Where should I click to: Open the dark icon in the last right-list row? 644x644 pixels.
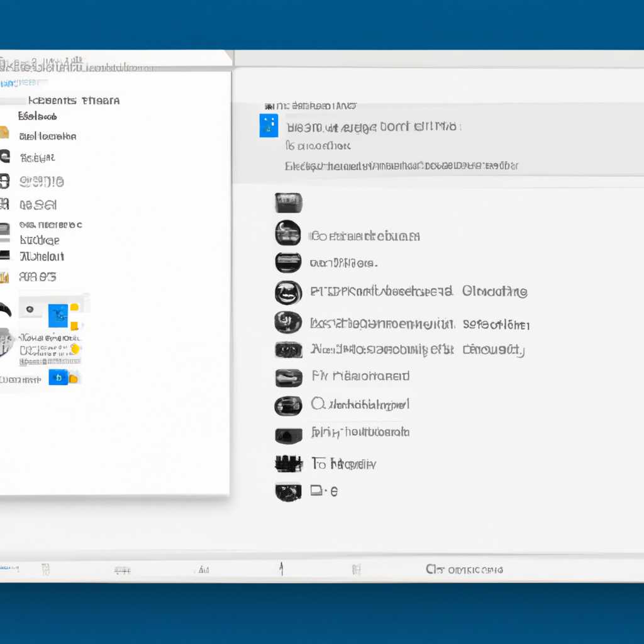click(288, 492)
